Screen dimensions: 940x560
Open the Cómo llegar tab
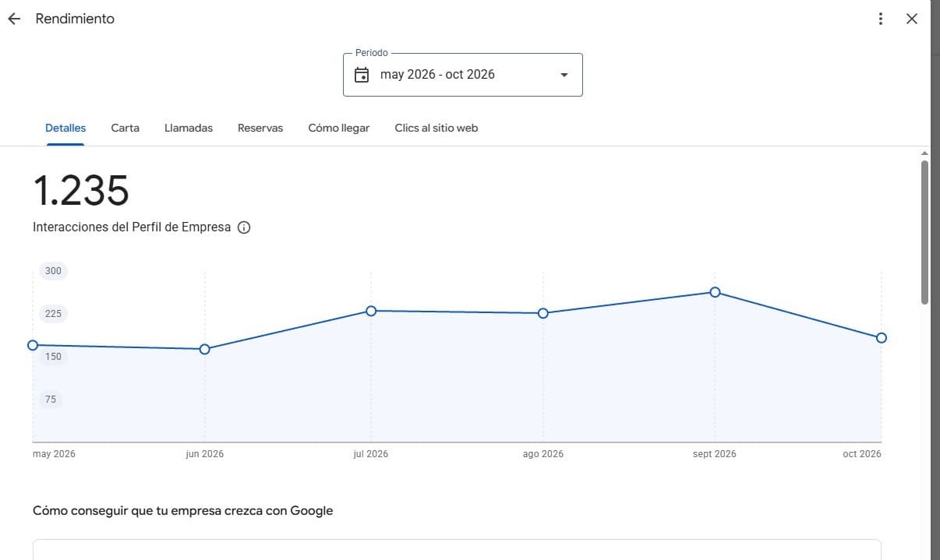339,128
